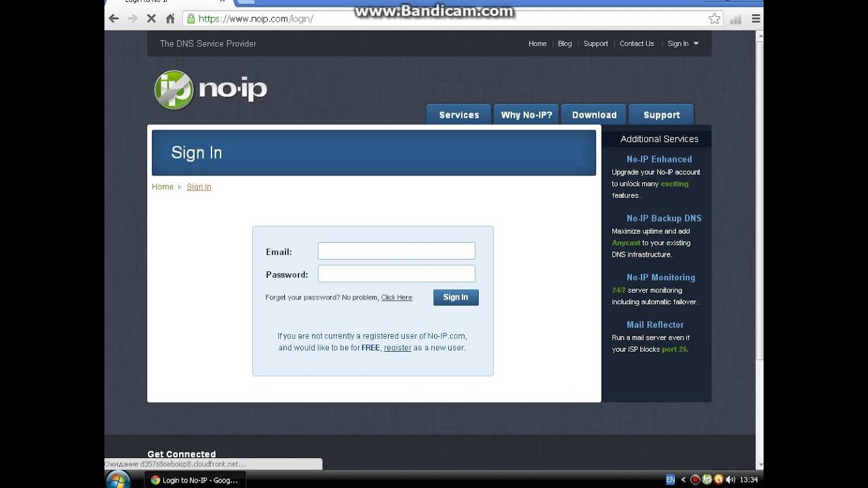Viewport: 868px width, 488px height.
Task: Click the volume speaker tray icon
Action: coord(730,480)
